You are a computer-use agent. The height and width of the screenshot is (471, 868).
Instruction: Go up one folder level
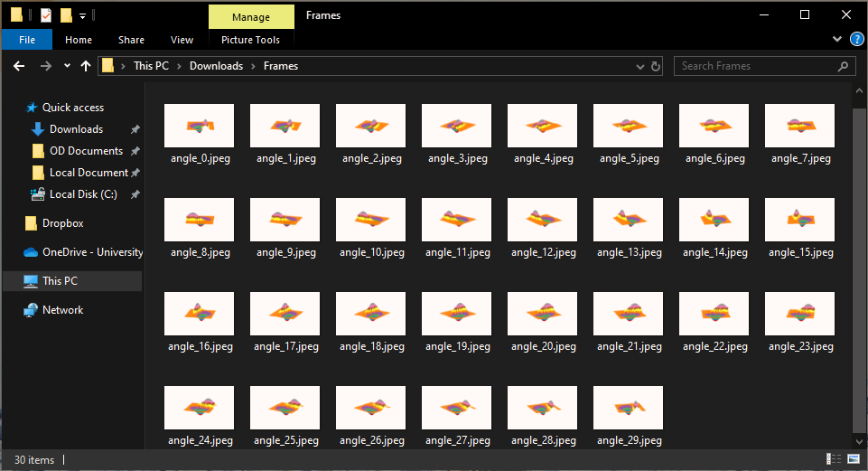click(85, 66)
